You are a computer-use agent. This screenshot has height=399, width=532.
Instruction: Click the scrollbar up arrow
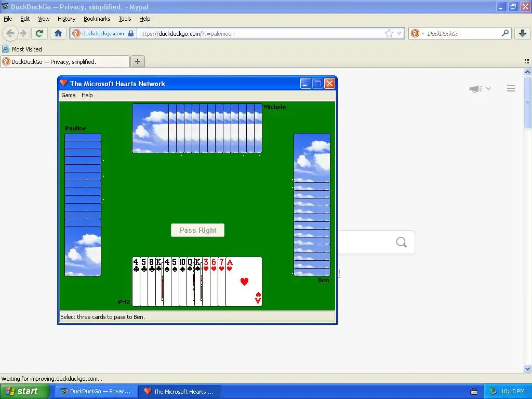click(527, 72)
